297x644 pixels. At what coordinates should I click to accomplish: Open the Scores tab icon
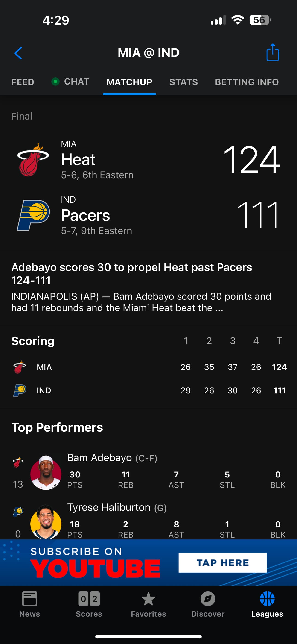pos(89,599)
